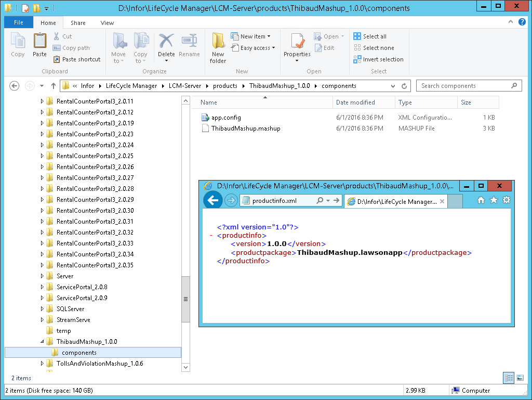Switch to details view in status bar

pyautogui.click(x=509, y=378)
